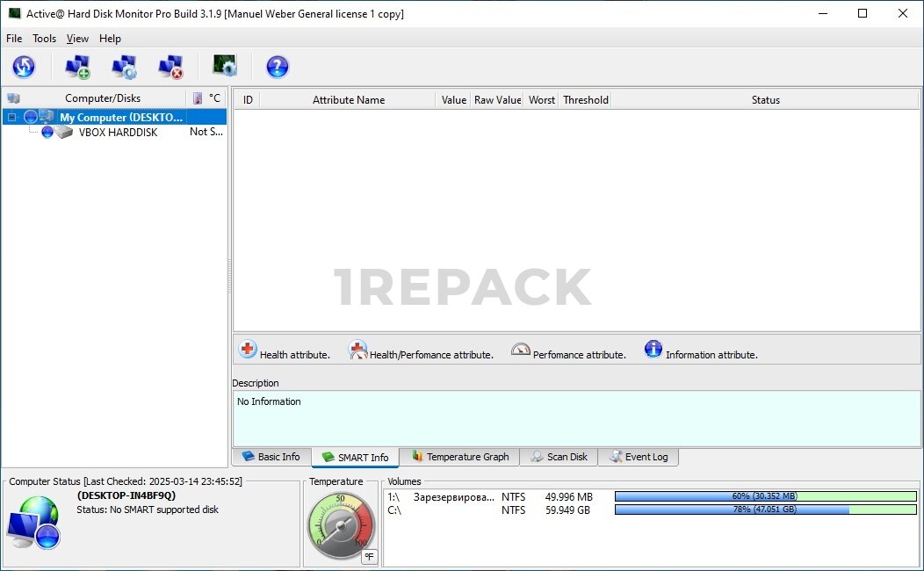Open the View menu

coord(77,39)
